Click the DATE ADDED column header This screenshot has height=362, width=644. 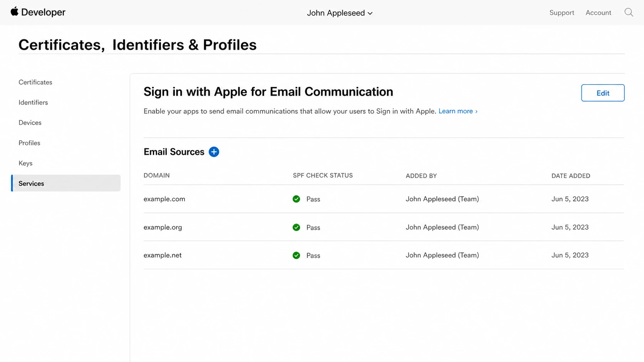tap(570, 176)
